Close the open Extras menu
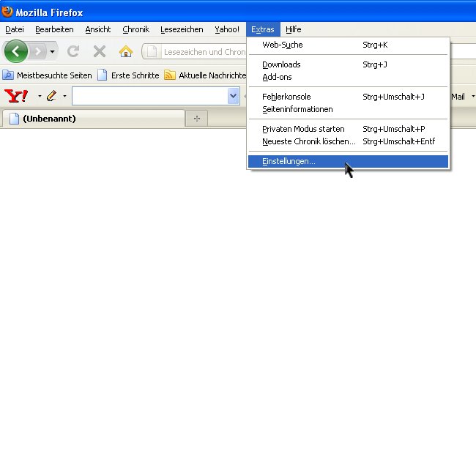The height and width of the screenshot is (476, 476). [263, 29]
